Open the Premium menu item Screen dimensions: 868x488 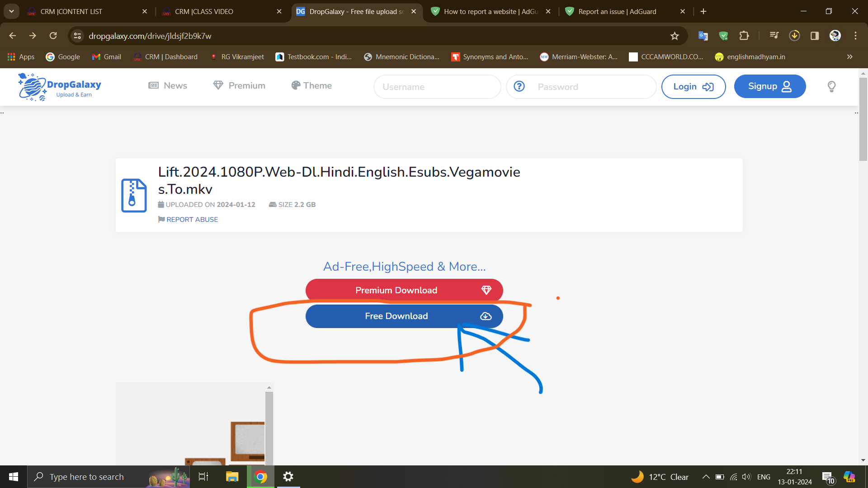point(240,85)
